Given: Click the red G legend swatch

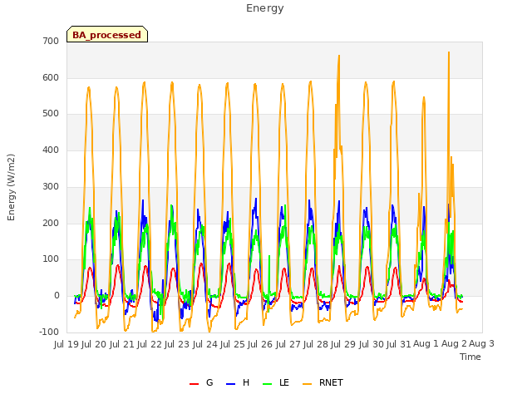Looking at the screenshot, I should point(194,384).
